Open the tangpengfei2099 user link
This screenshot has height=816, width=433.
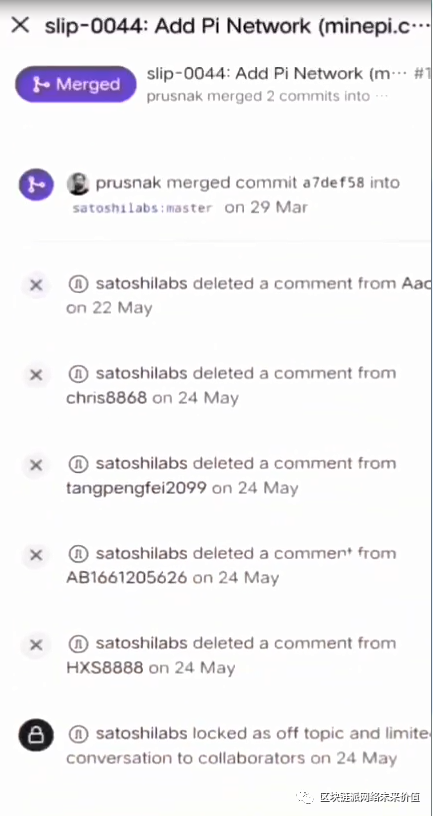click(x=136, y=488)
